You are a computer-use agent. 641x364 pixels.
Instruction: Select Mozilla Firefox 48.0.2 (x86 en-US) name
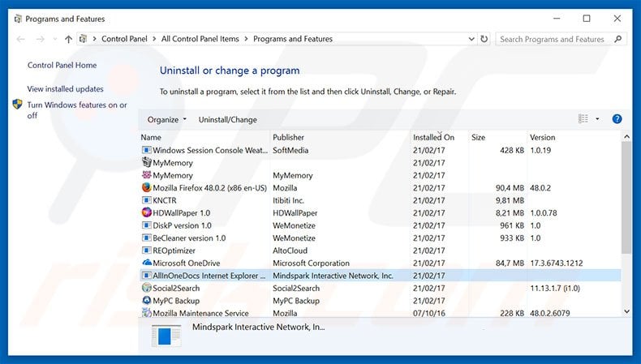point(209,188)
